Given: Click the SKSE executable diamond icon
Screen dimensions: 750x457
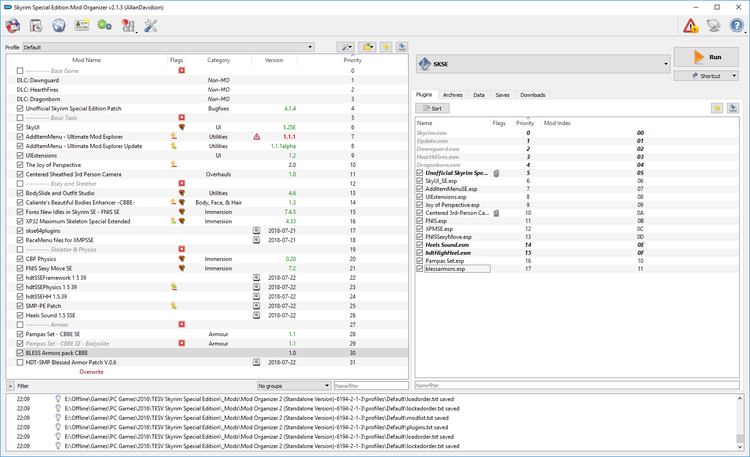Looking at the screenshot, I should [x=425, y=64].
